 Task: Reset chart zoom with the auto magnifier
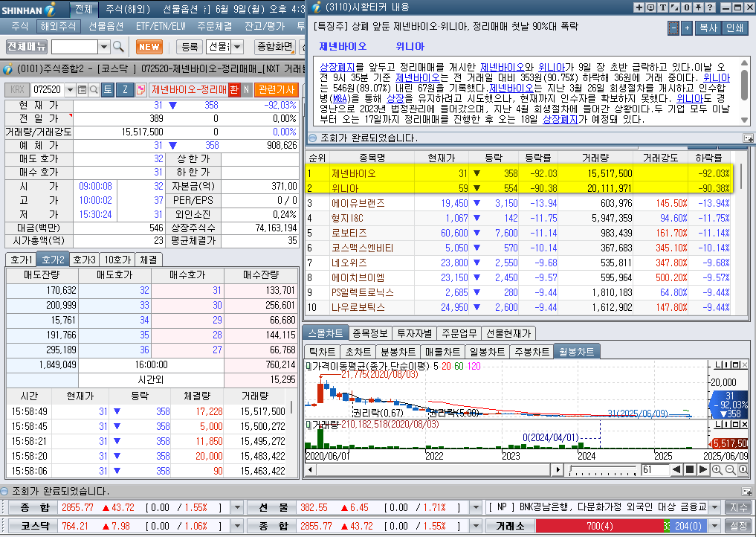(x=743, y=469)
